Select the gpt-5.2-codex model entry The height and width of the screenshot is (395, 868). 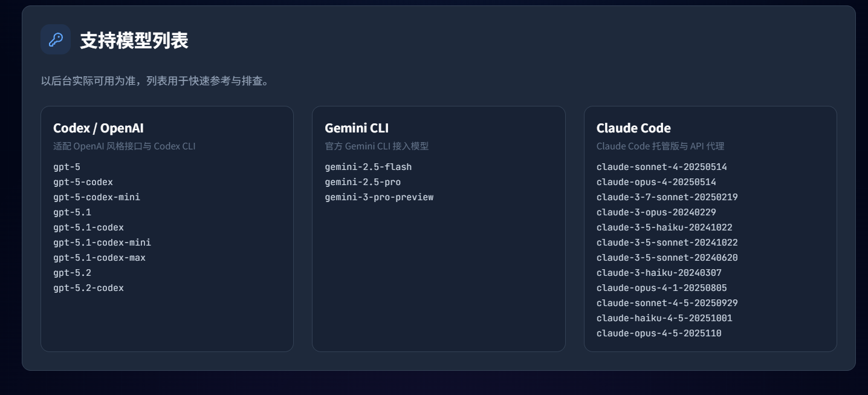[88, 288]
